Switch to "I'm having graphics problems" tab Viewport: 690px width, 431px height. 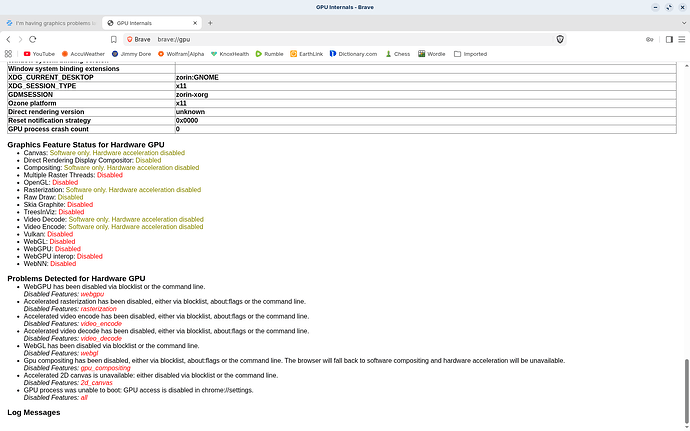click(x=51, y=23)
